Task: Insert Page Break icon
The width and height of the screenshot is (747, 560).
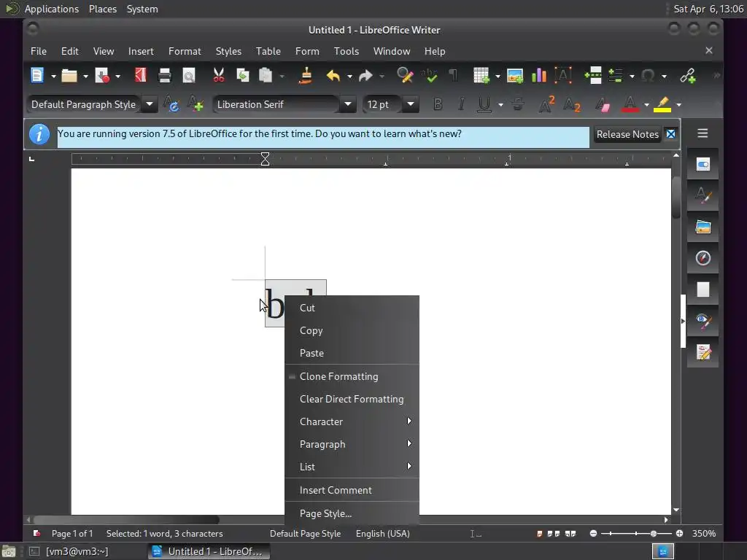Action: (593, 76)
